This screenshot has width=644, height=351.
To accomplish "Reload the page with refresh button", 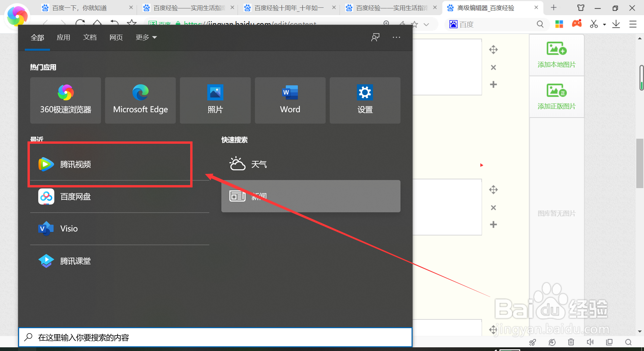I will pyautogui.click(x=80, y=23).
